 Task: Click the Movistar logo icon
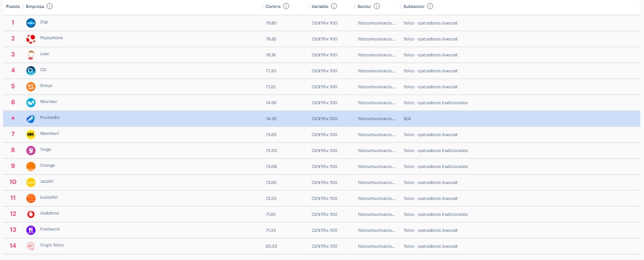(31, 102)
